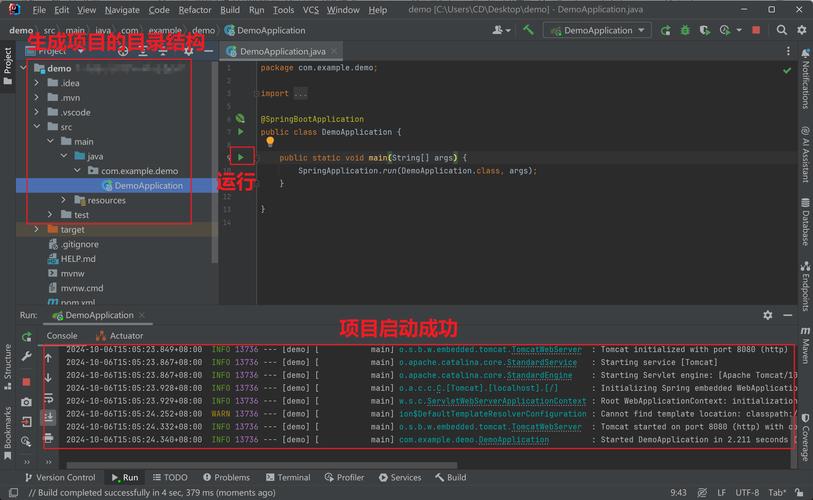Run DemoApplication with Coverage icon

tap(704, 31)
